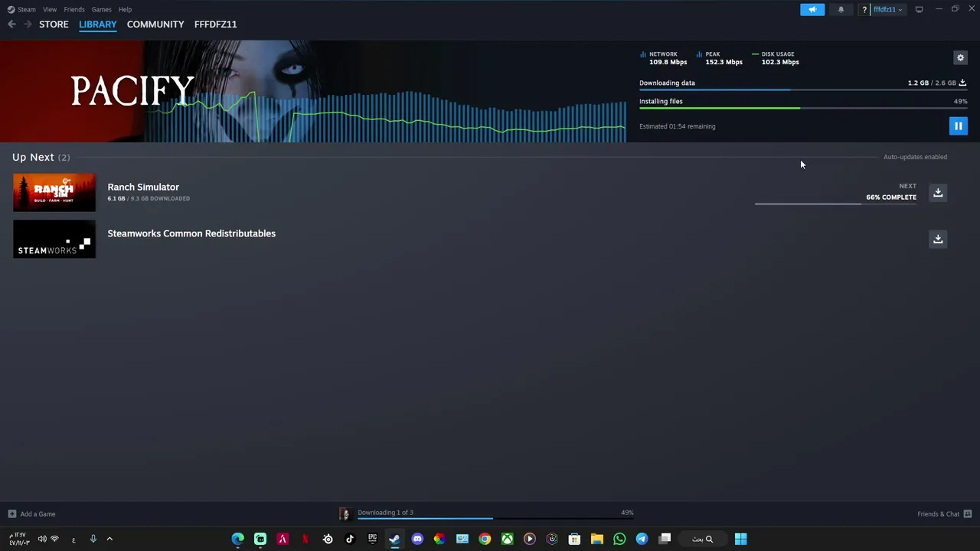Open TikTok from taskbar
The width and height of the screenshot is (980, 551).
350,539
